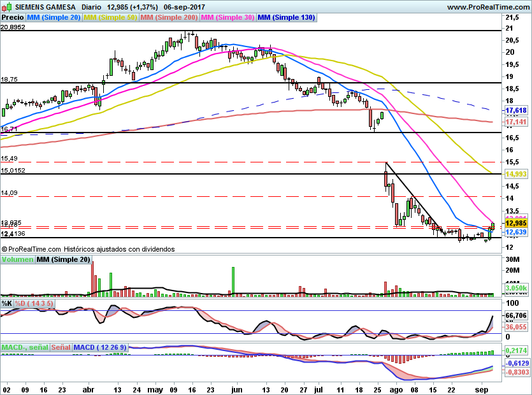The height and width of the screenshot is (395, 532).
Task: Click the 15,49 dashed level label
Action: pyautogui.click(x=9, y=159)
